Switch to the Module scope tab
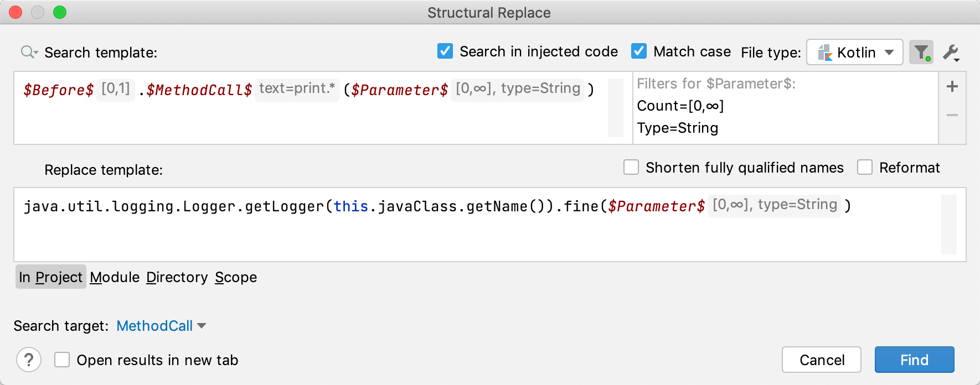Screen dimensions: 980x385 [x=115, y=277]
